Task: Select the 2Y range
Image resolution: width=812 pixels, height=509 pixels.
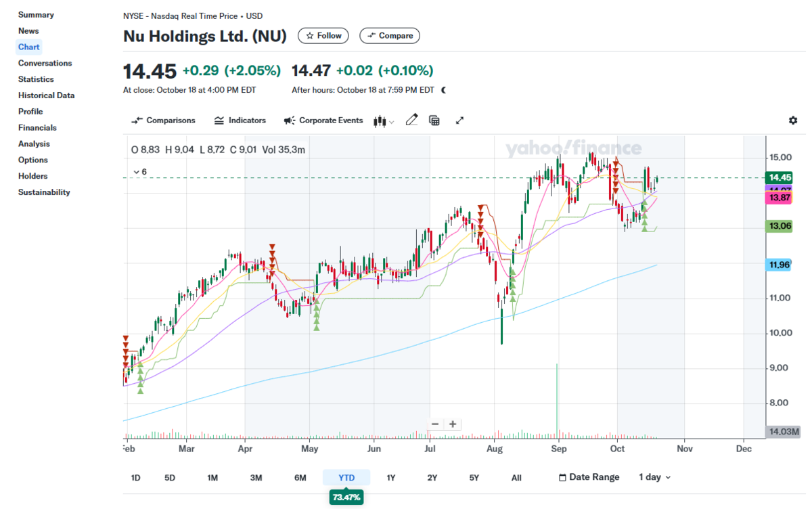Action: (x=432, y=478)
